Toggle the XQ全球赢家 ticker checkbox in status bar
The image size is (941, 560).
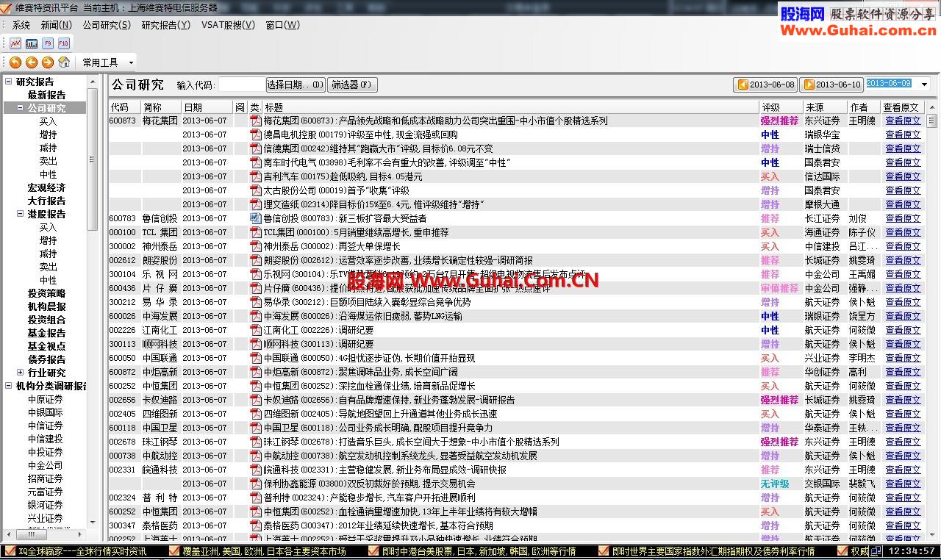[x=10, y=551]
